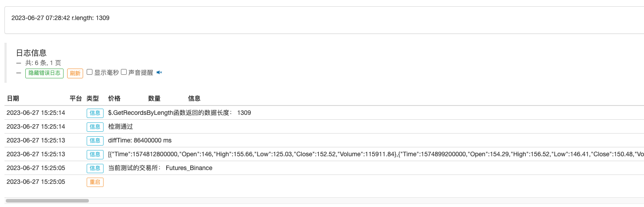Click the 类型 column header
644x207 pixels.
click(x=93, y=98)
